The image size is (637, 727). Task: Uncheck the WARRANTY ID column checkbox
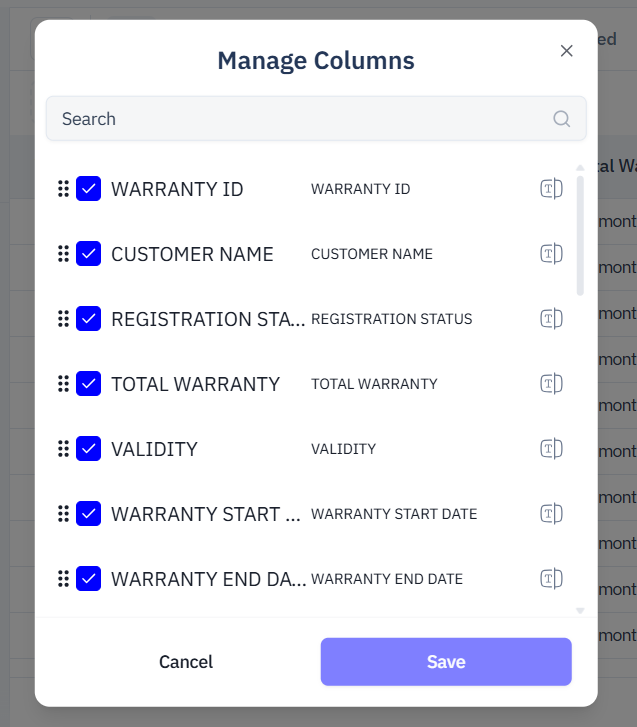tap(89, 189)
